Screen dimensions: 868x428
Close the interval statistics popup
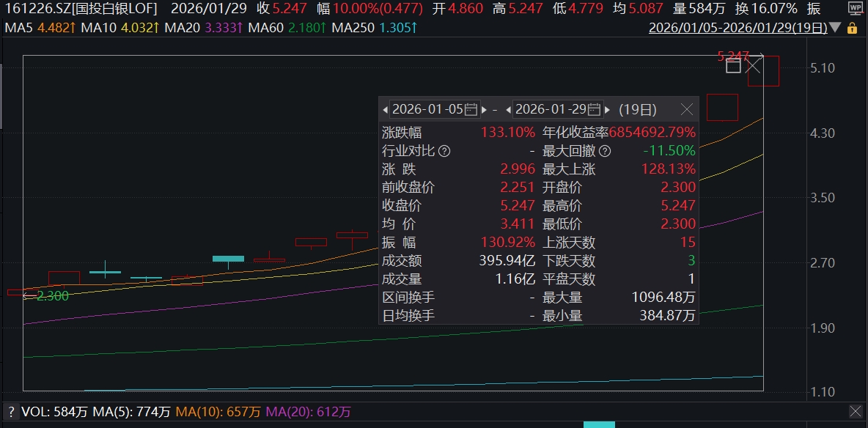pyautogui.click(x=686, y=110)
